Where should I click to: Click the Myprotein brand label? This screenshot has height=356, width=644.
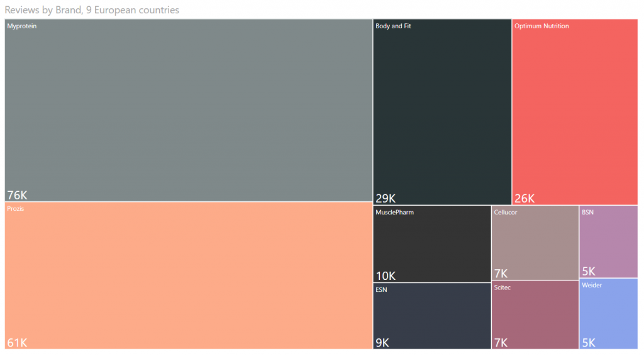tap(22, 26)
